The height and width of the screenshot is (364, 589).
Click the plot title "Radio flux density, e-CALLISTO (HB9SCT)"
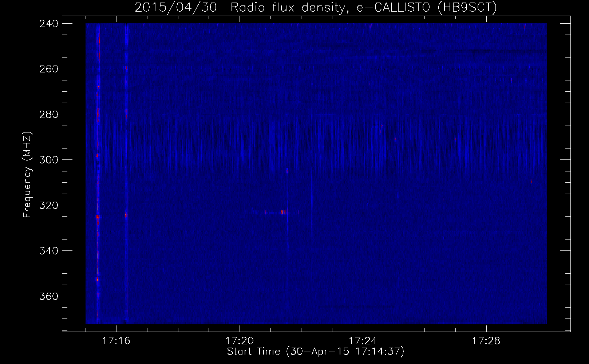[364, 7]
